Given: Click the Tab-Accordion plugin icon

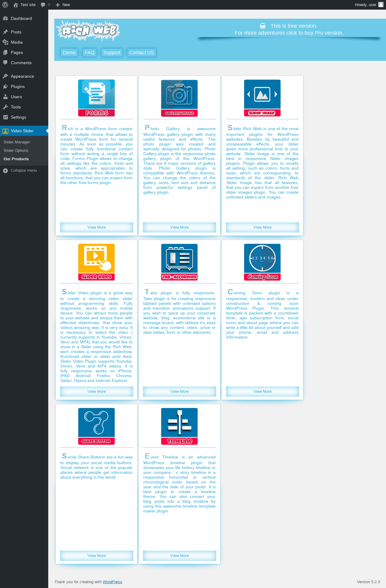Looking at the screenshot, I should (x=179, y=262).
